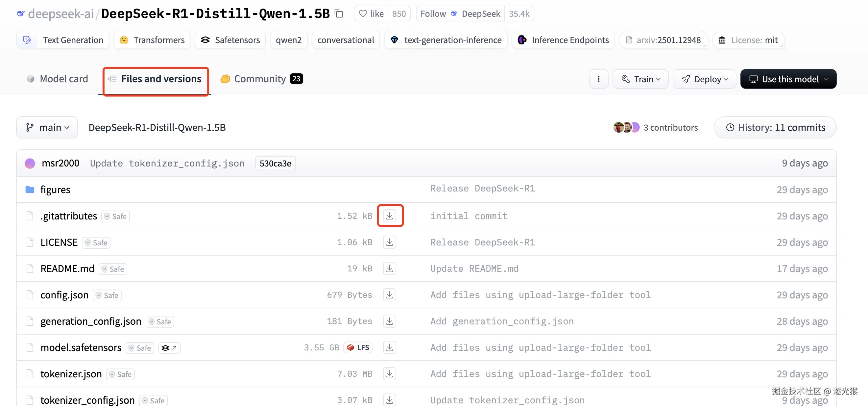
Task: Download tokenizer.json file
Action: click(390, 374)
